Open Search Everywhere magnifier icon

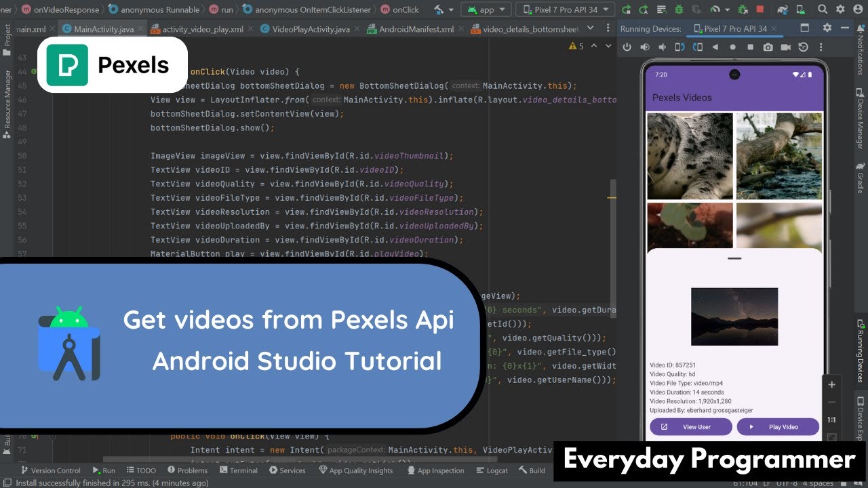pyautogui.click(x=823, y=9)
